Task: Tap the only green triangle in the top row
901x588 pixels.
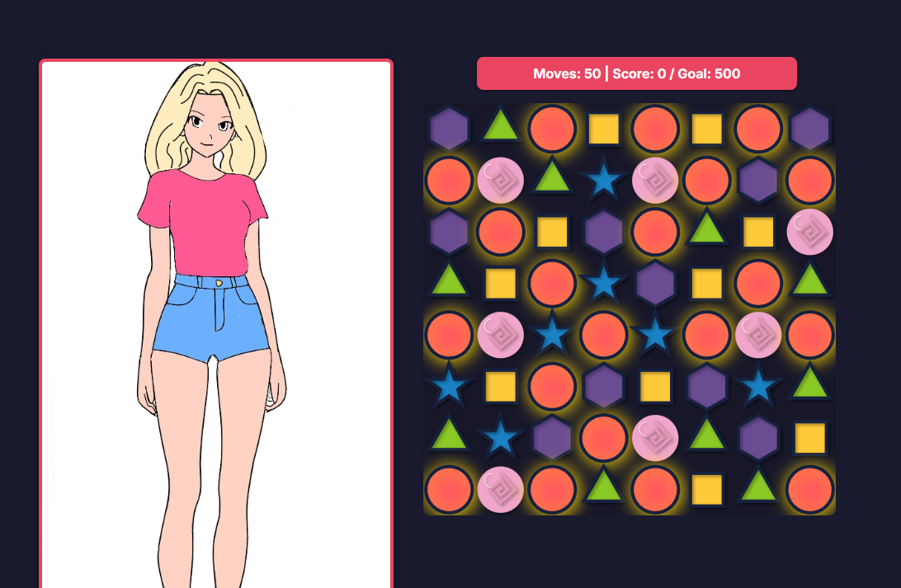Action: [x=501, y=125]
